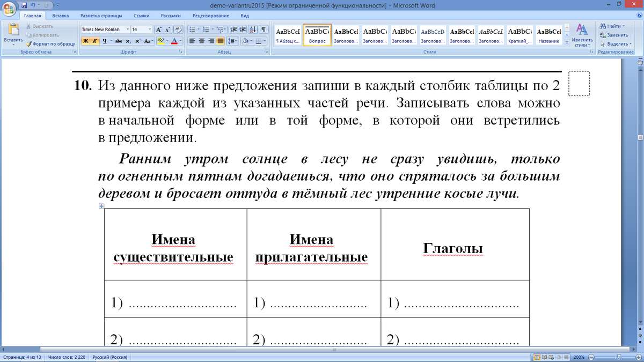This screenshot has width=644, height=362.
Task: Click Заменить to replace text
Action: pyautogui.click(x=613, y=35)
